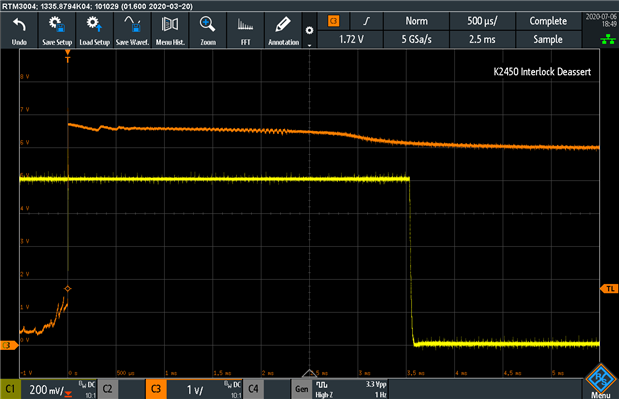Image resolution: width=619 pixels, height=399 pixels.
Task: Toggle channel C1 on or off
Action: pyautogui.click(x=10, y=389)
